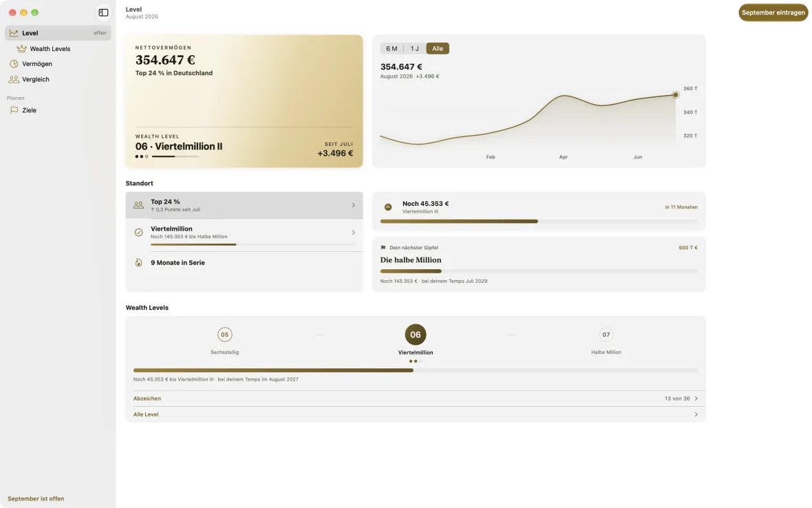Image resolution: width=812 pixels, height=508 pixels.
Task: Click the level dots under 06 Viertelmillion II
Action: pos(142,156)
